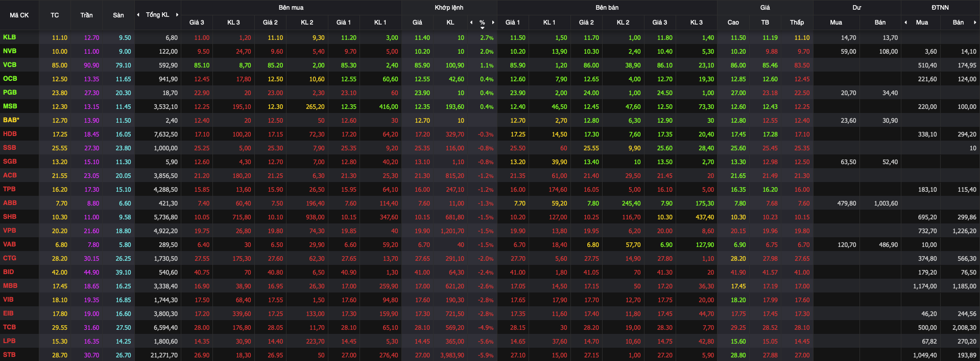Open the ABB stock symbol
This screenshot has height=361, width=980.
coord(10,203)
